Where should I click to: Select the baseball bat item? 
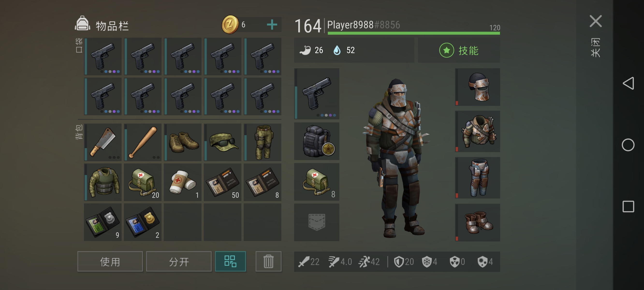coord(143,142)
